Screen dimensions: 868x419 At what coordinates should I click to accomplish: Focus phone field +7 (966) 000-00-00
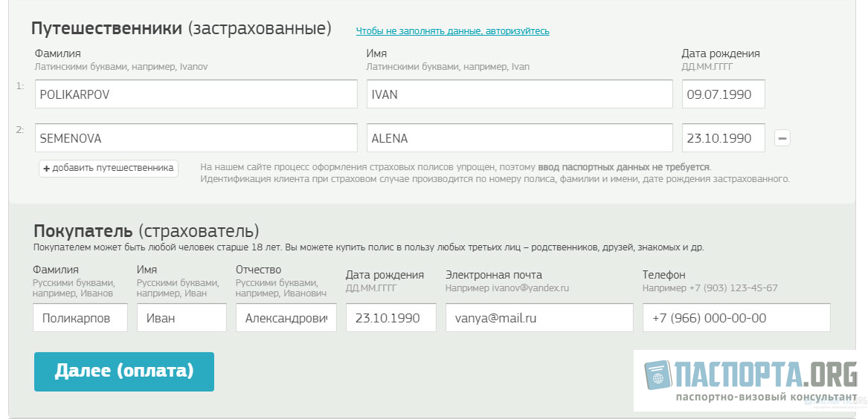(x=736, y=318)
